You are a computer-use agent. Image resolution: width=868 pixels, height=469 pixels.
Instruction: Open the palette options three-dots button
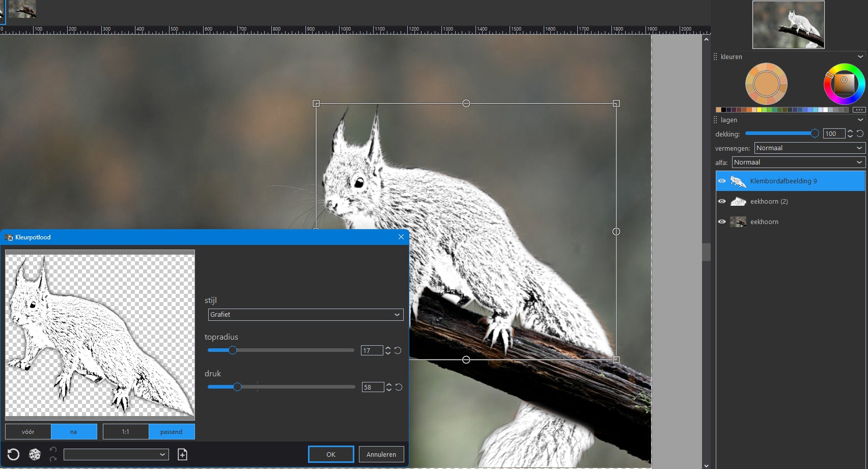coord(859,109)
